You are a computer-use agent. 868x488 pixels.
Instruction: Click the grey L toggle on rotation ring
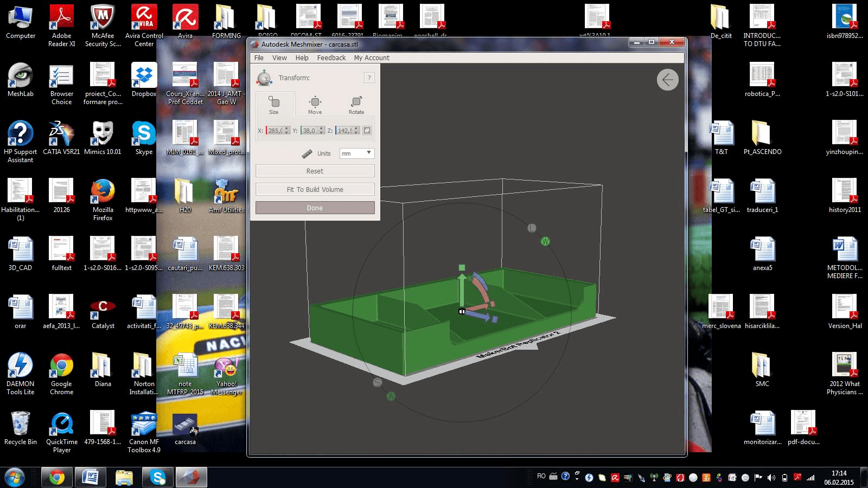532,228
